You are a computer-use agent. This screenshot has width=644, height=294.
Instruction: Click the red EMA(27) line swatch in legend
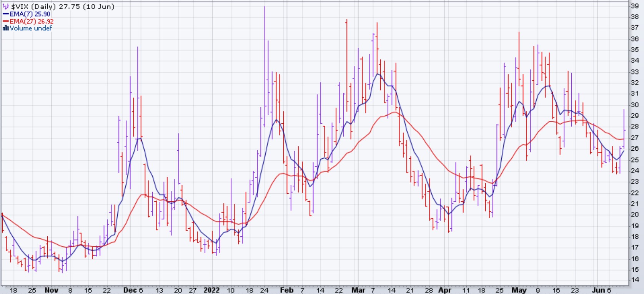(6, 22)
